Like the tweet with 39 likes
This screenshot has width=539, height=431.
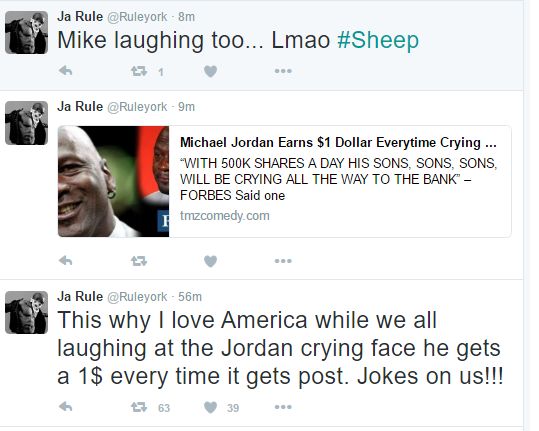210,408
